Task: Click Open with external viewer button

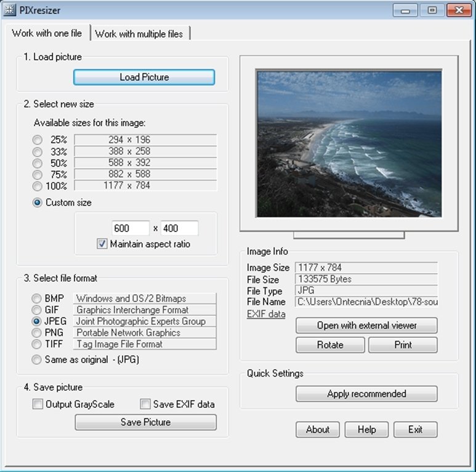Action: [x=367, y=326]
